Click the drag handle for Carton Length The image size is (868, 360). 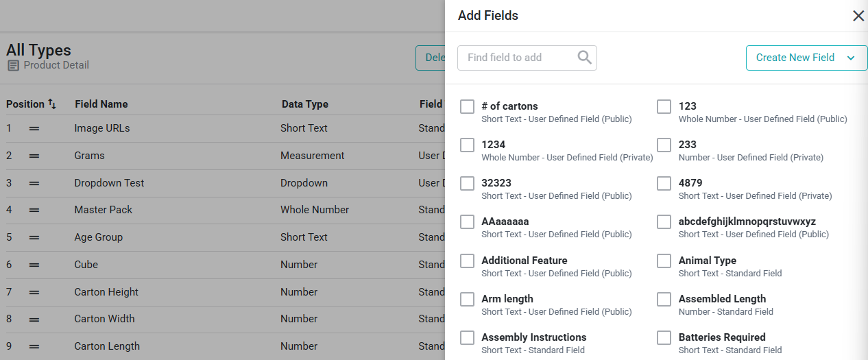pyautogui.click(x=34, y=346)
